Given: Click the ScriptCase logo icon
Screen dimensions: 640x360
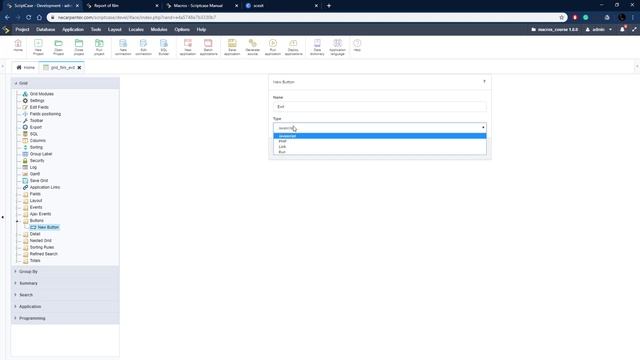Looking at the screenshot, I should pyautogui.click(x=6, y=29).
